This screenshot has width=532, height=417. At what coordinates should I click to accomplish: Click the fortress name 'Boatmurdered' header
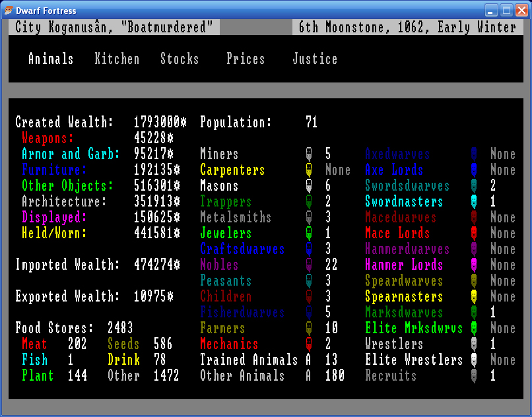tap(114, 27)
